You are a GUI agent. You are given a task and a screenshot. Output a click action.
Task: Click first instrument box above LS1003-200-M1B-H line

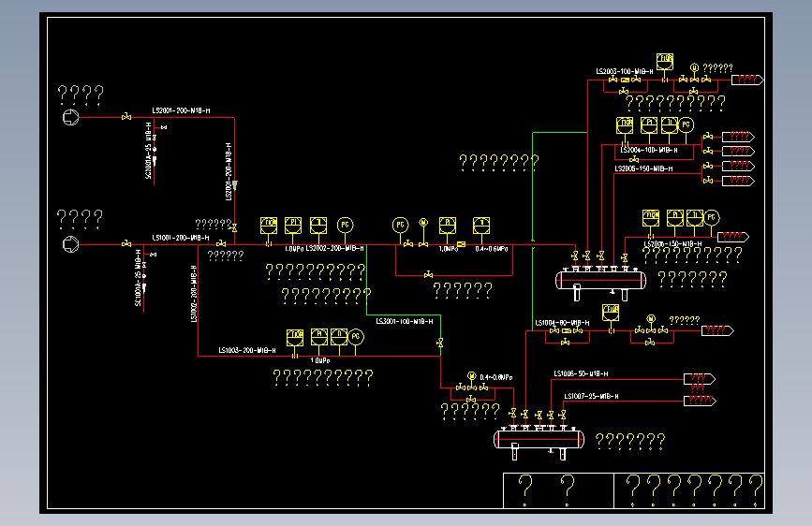[295, 338]
